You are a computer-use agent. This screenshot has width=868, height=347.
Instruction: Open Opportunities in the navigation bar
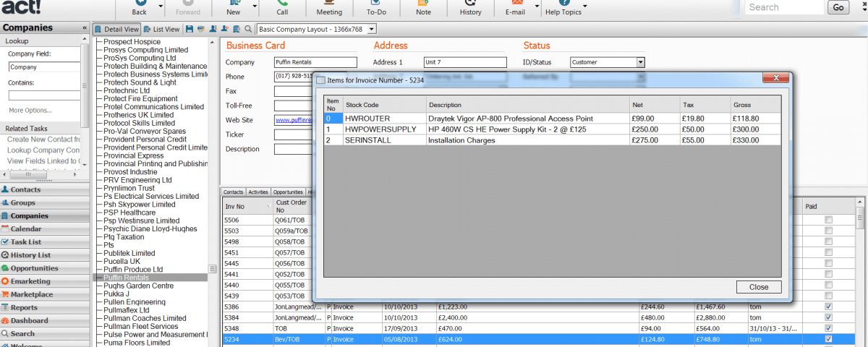click(x=45, y=268)
